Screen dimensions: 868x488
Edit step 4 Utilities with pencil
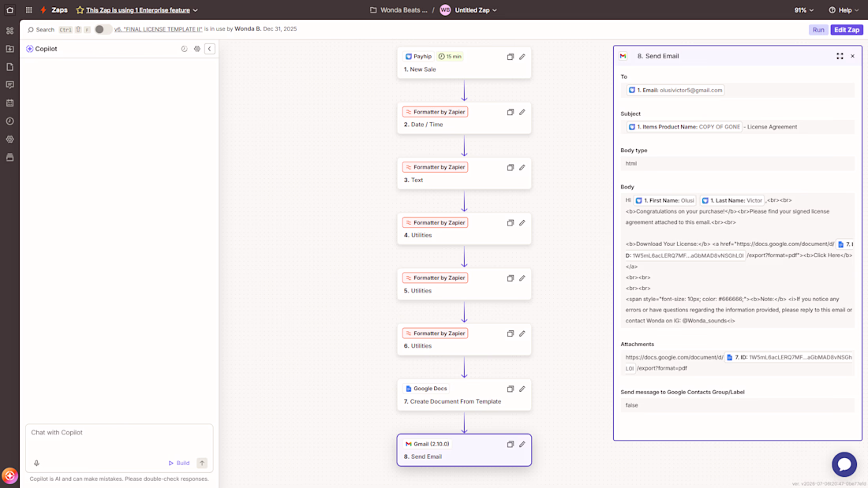click(x=522, y=222)
